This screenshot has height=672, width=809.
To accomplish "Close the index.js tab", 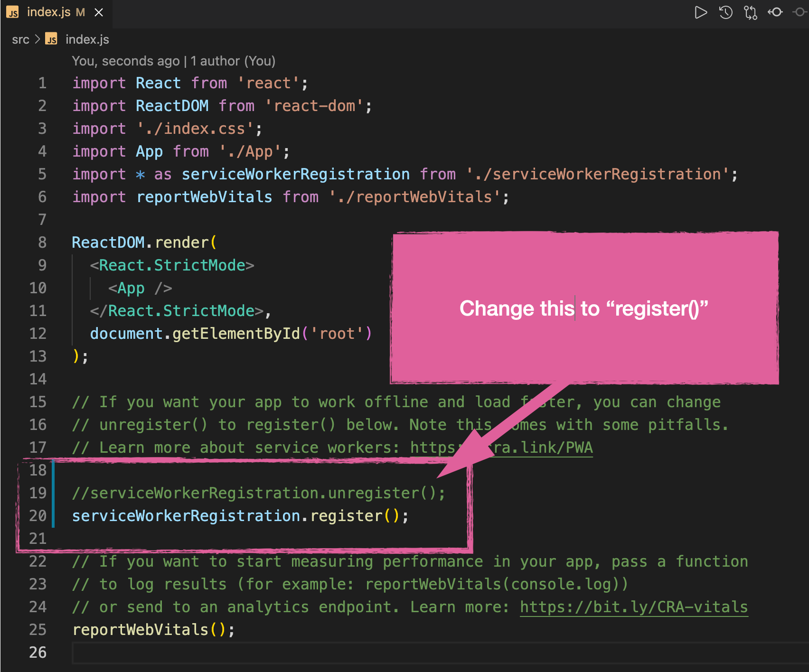I will [99, 13].
